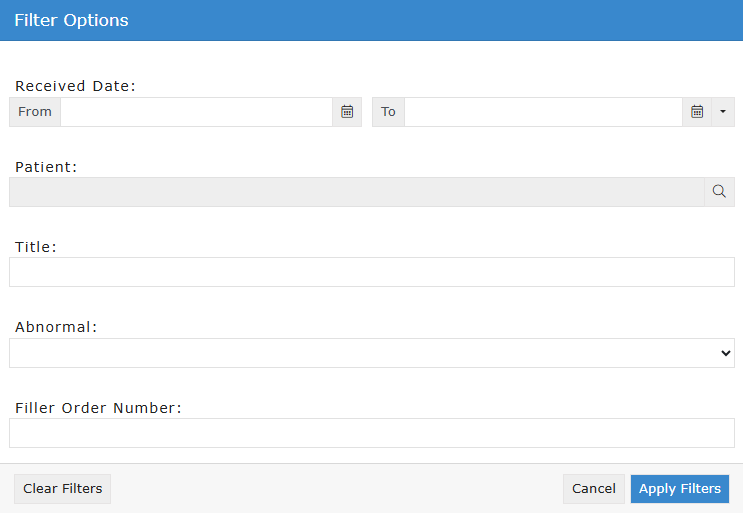Focus the Filler Order Number input
Screen dimensions: 743x513
click(372, 433)
